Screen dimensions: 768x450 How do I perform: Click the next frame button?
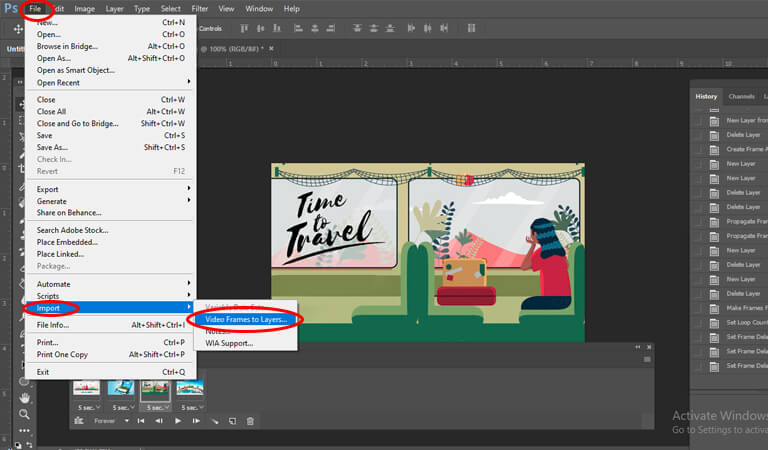tap(195, 421)
